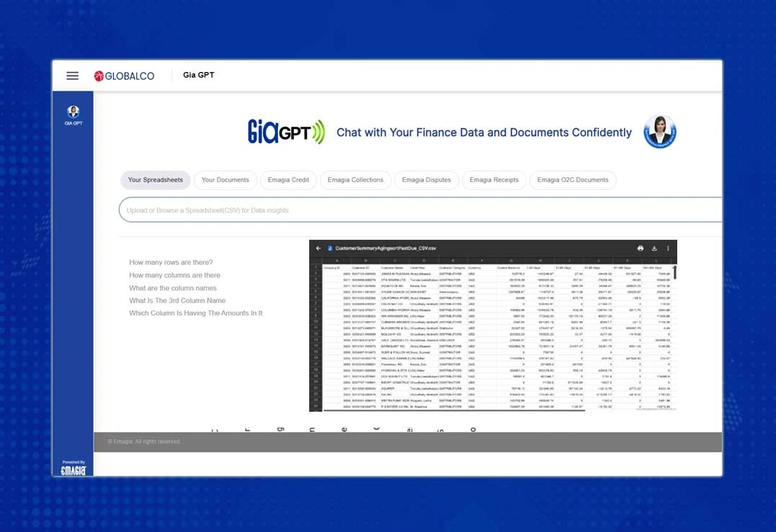Click the Emagia logo in sidebar
This screenshot has width=776, height=532.
[73, 471]
